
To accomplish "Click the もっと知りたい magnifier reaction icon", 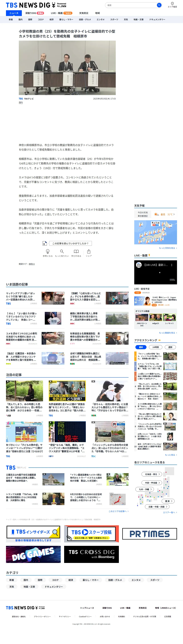I will coord(62,251).
